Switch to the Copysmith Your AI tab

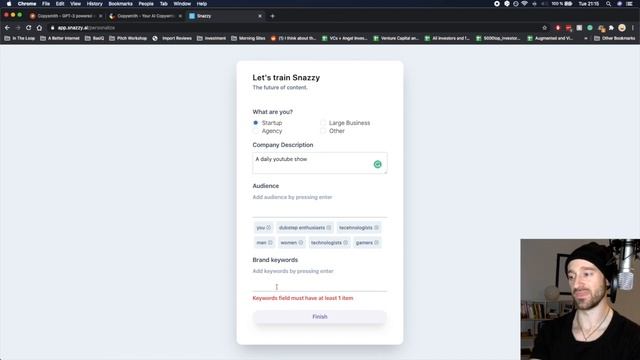coord(146,16)
